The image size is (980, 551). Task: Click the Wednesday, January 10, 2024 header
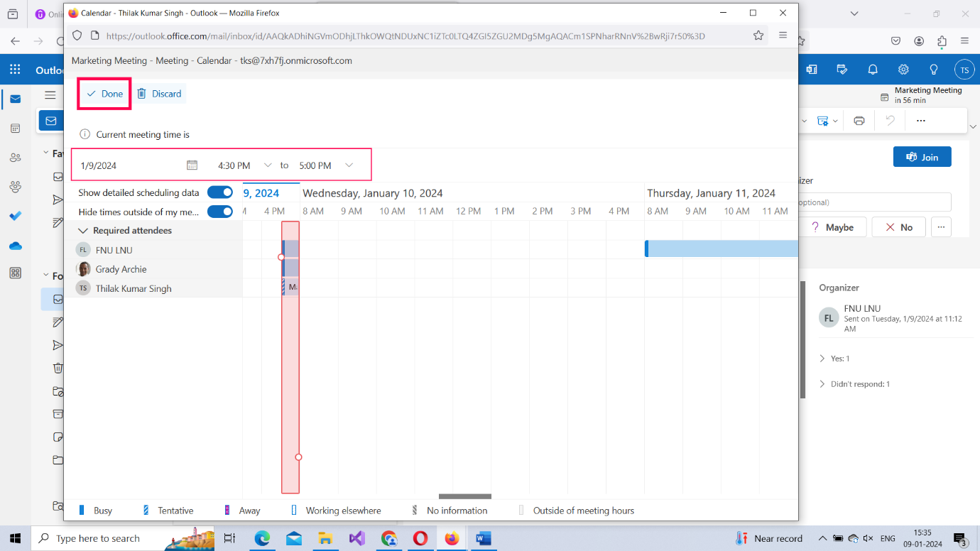point(373,193)
